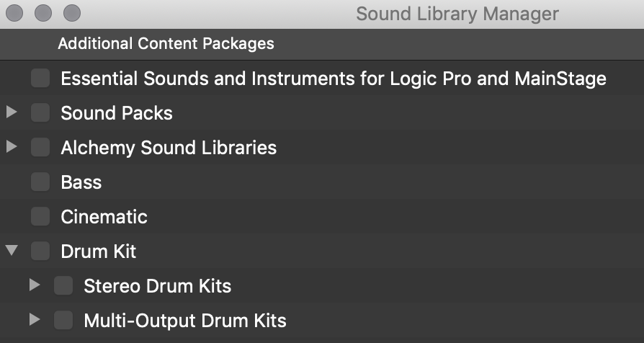Expand Stereo Drum Kits list
The width and height of the screenshot is (644, 343).
pyautogui.click(x=35, y=285)
